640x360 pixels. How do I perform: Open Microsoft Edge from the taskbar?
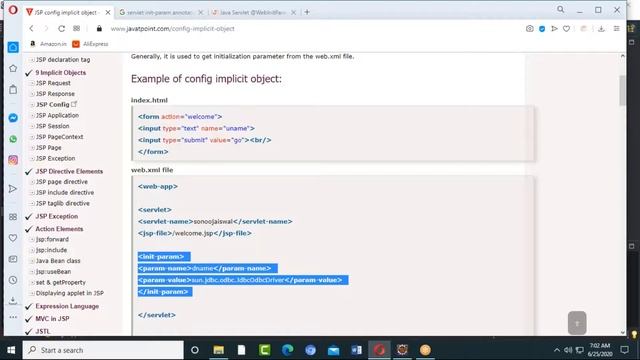[x=287, y=350]
